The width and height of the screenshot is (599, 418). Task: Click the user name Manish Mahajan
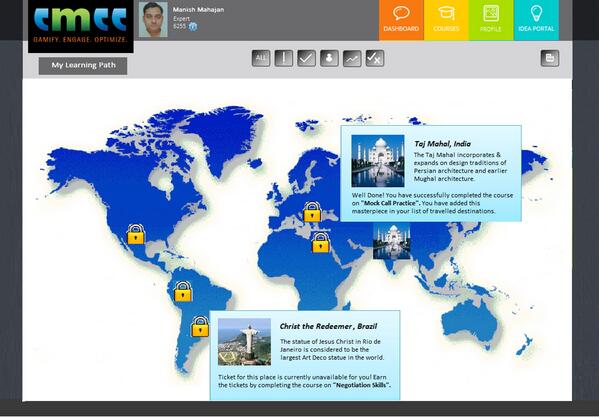click(x=198, y=10)
